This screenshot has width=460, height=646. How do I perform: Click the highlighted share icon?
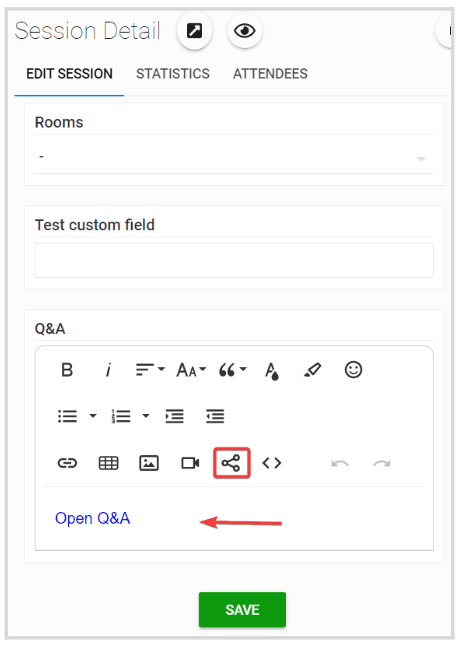[x=231, y=463]
